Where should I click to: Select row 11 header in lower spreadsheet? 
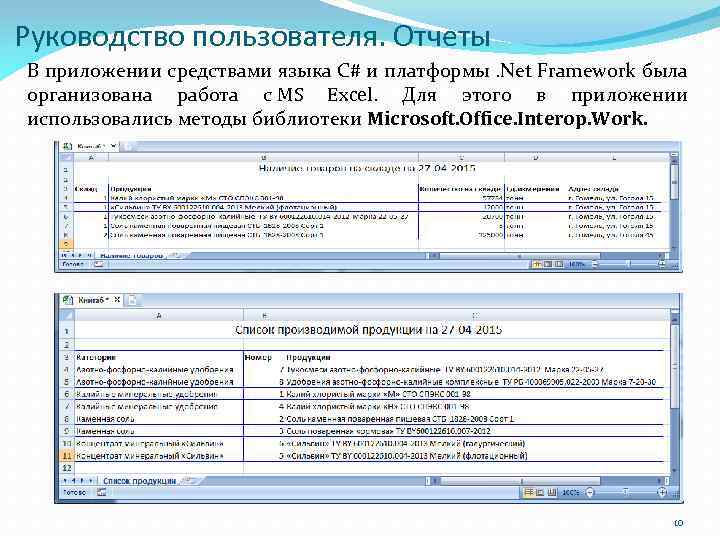(x=67, y=456)
